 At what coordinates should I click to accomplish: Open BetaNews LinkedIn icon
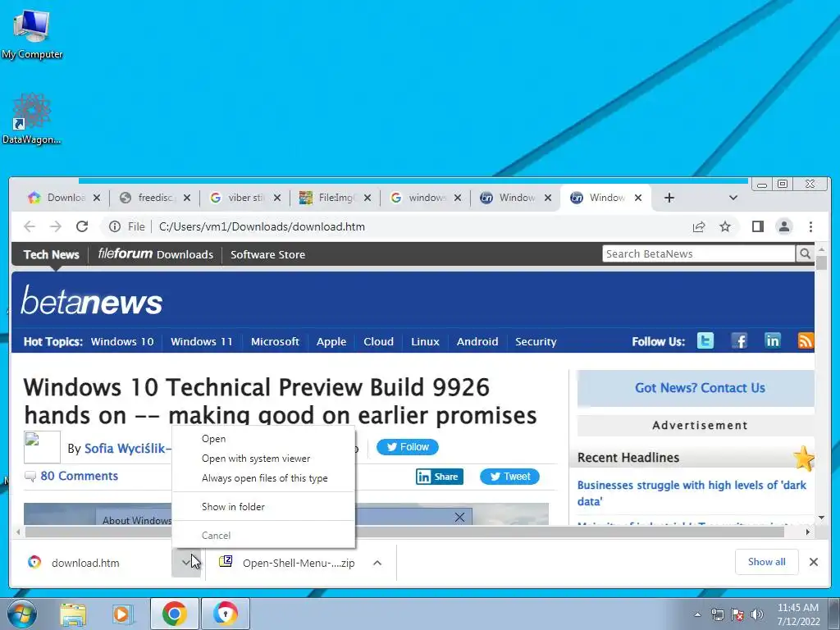point(773,340)
